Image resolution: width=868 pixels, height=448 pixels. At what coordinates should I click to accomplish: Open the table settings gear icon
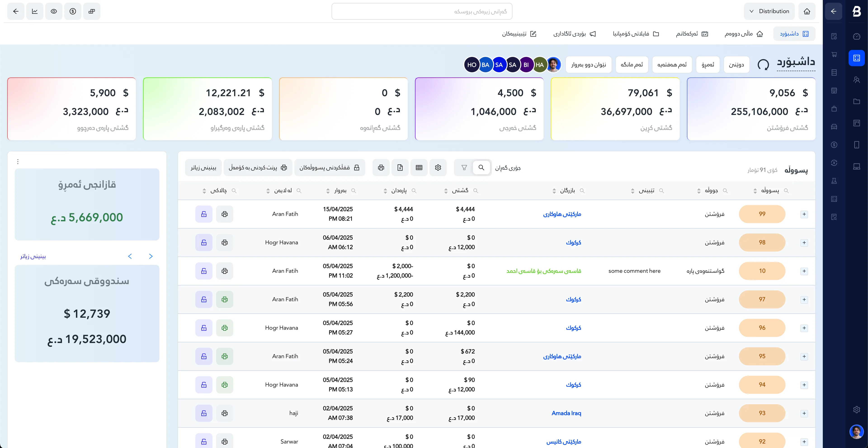[x=438, y=167]
